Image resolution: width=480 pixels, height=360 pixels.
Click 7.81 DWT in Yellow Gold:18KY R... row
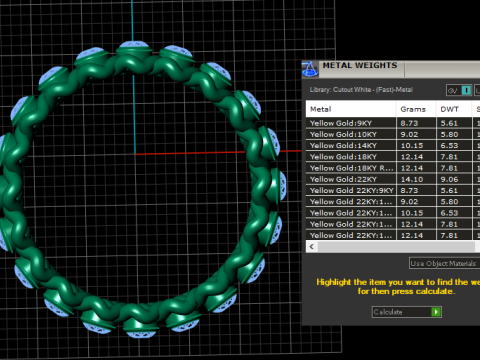[x=449, y=168]
